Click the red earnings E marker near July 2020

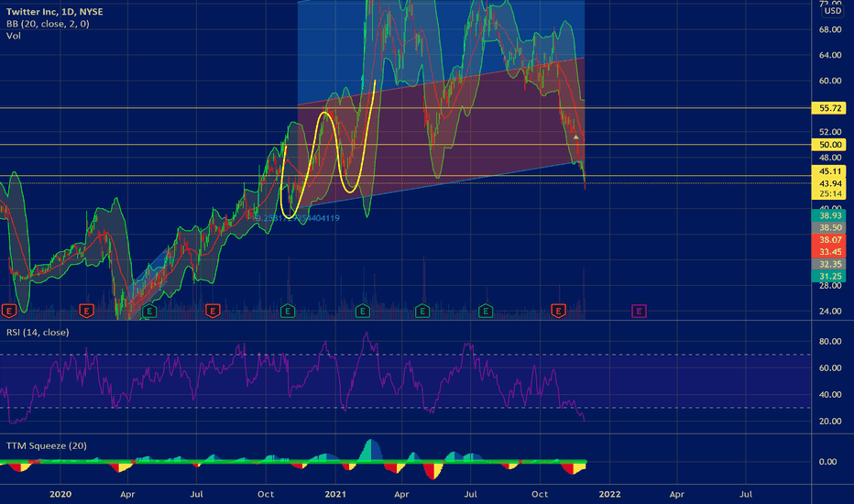pyautogui.click(x=213, y=312)
